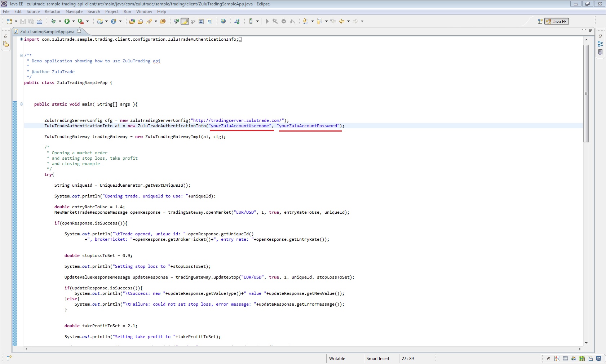Open the Console view icon in status bar
This screenshot has height=364, width=606.
[x=598, y=359]
